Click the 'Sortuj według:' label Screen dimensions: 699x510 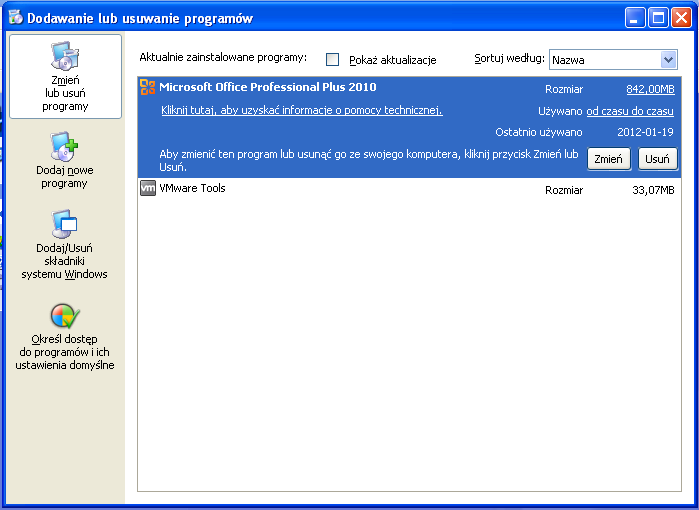[510, 58]
